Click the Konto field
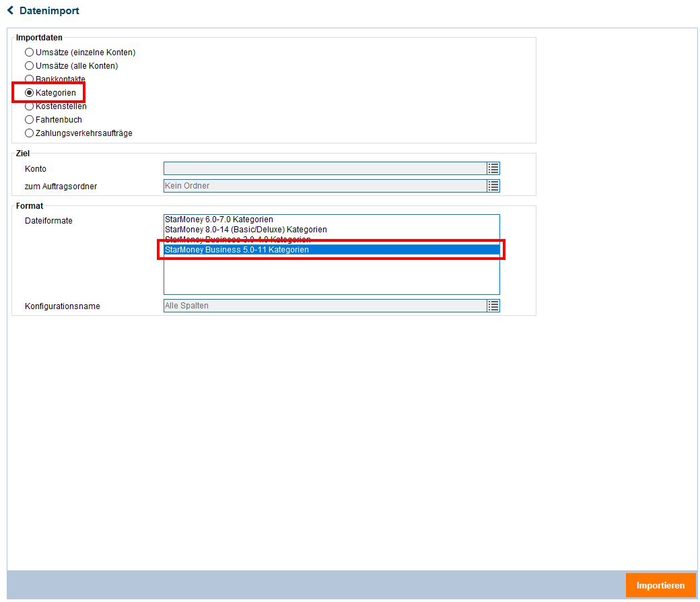This screenshot has height=602, width=700. click(x=325, y=168)
